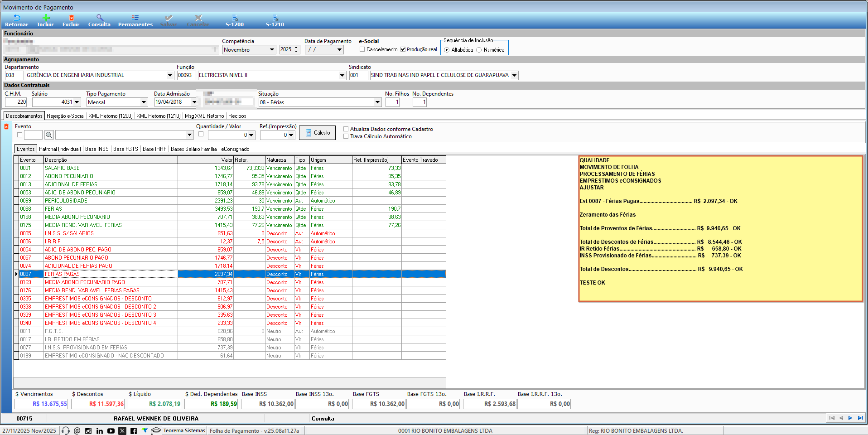
Task: Switch to the Base INSS tab
Action: [97, 149]
